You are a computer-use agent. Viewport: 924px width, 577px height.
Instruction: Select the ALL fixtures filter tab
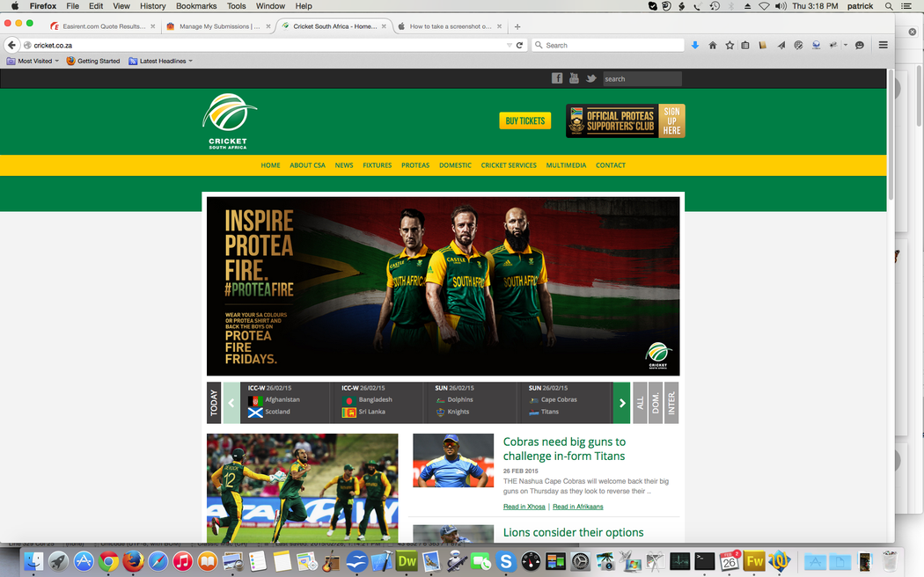[x=640, y=403]
